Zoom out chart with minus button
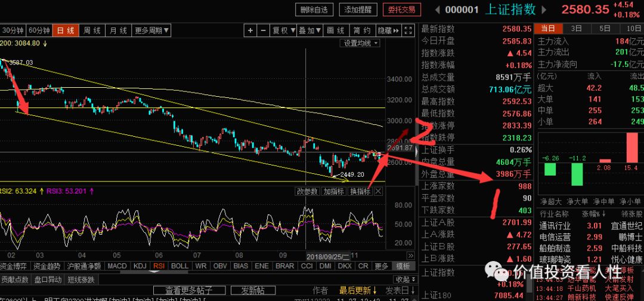The width and height of the screenshot is (644, 301). coord(263,30)
